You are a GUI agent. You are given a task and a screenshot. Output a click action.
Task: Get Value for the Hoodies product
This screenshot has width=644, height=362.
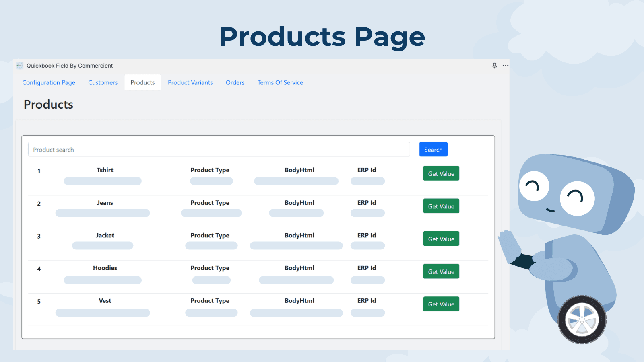pyautogui.click(x=441, y=271)
